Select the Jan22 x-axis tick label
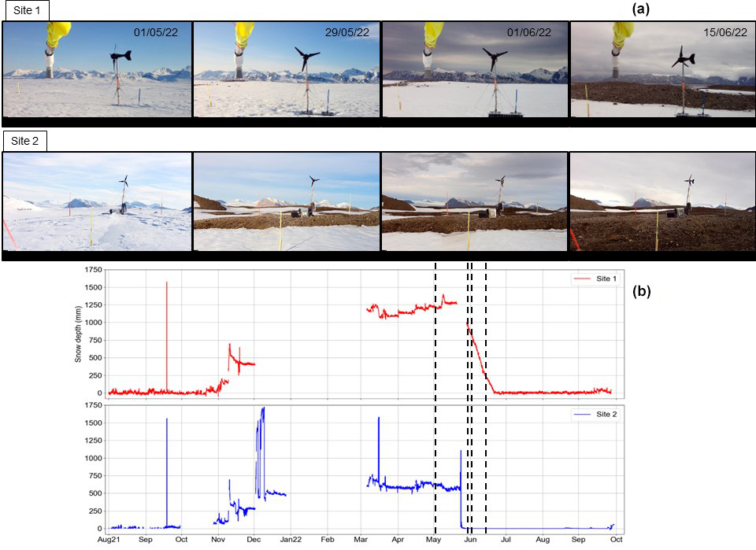This screenshot has height=550, width=756. [291, 540]
